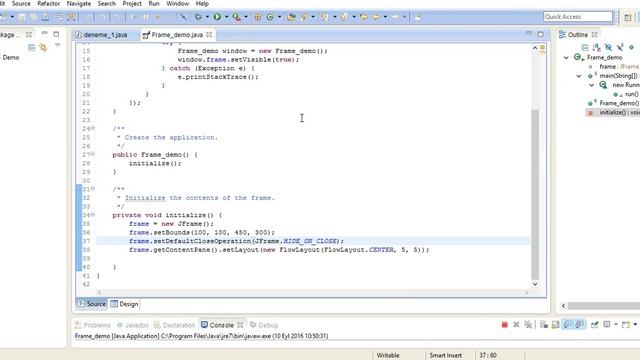This screenshot has width=640, height=360.
Task: Open dropdown arrow next to External Tools
Action: tap(246, 17)
